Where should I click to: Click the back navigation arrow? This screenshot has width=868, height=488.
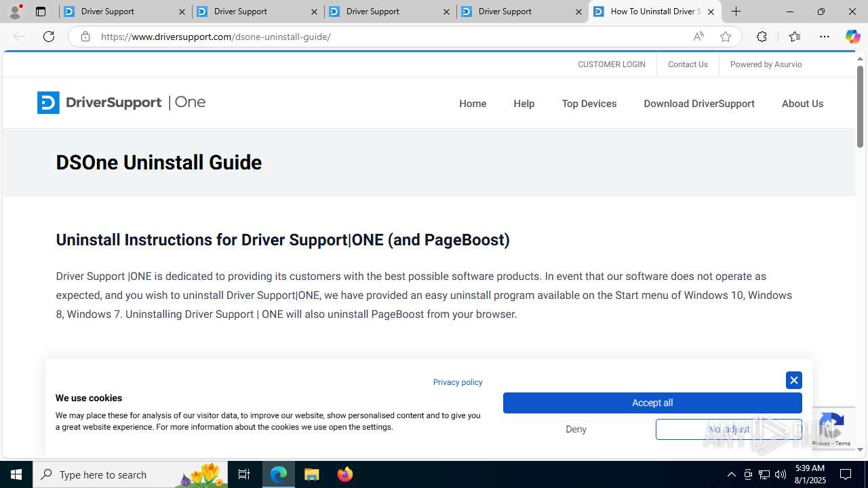tap(19, 37)
